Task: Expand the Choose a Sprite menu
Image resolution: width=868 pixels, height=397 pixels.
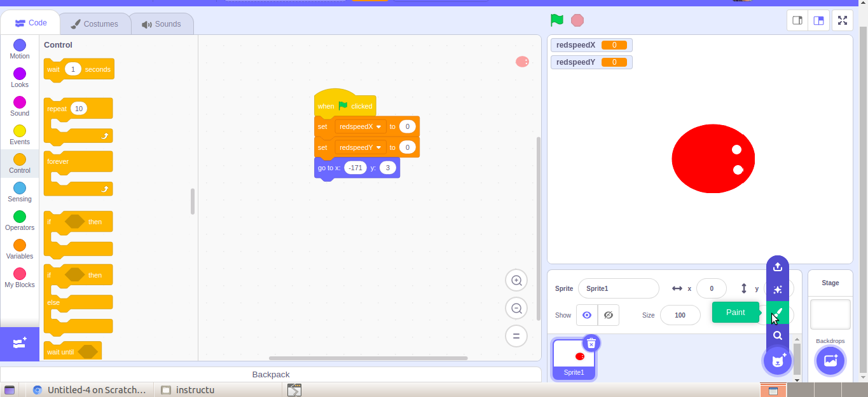Action: click(777, 360)
